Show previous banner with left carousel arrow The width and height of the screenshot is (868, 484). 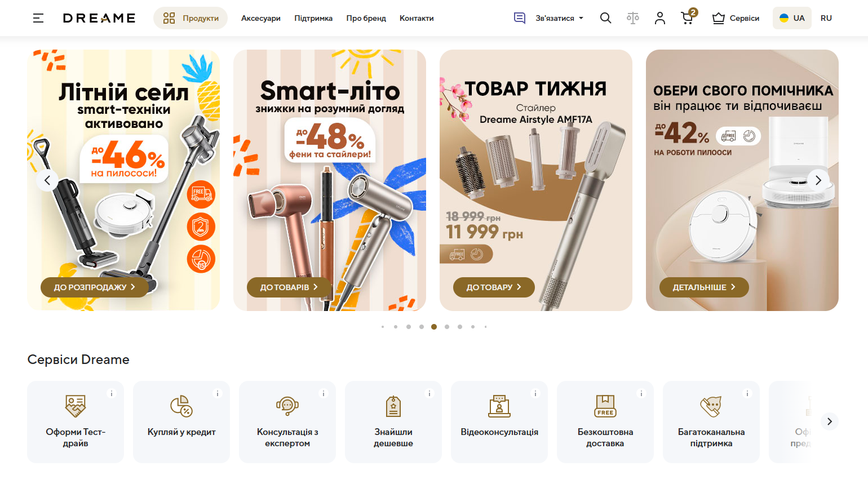(x=47, y=180)
